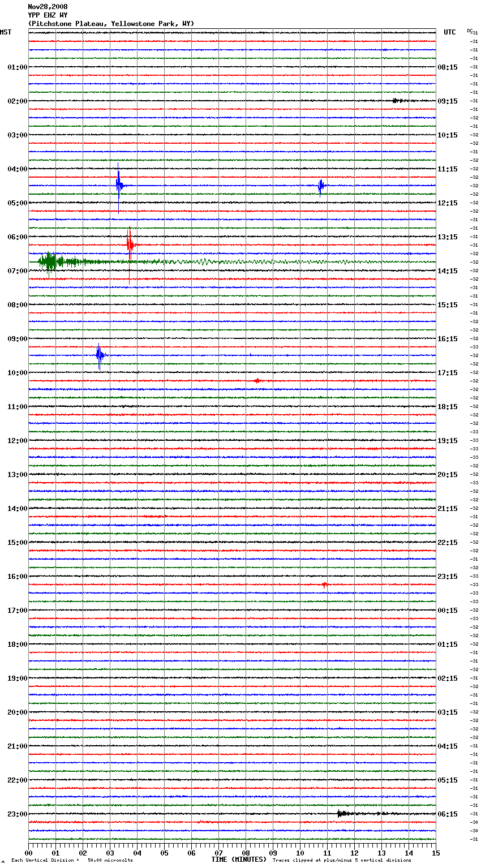
Task: Select the 22:00 MST hour label
Action: [18, 780]
